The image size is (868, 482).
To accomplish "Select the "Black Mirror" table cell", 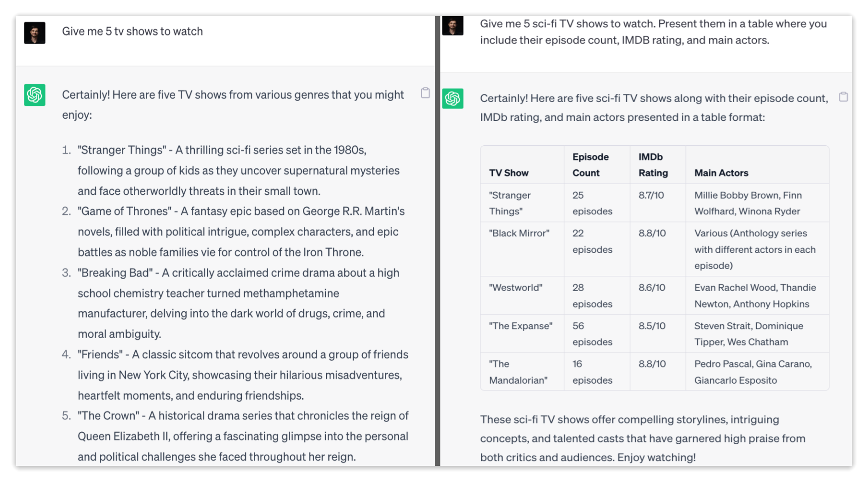I will pyautogui.click(x=519, y=233).
